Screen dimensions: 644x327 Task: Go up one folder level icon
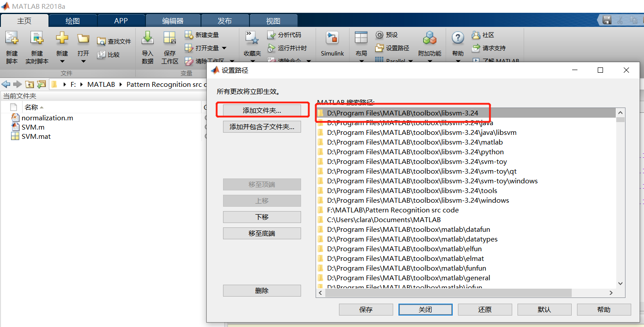[x=30, y=84]
